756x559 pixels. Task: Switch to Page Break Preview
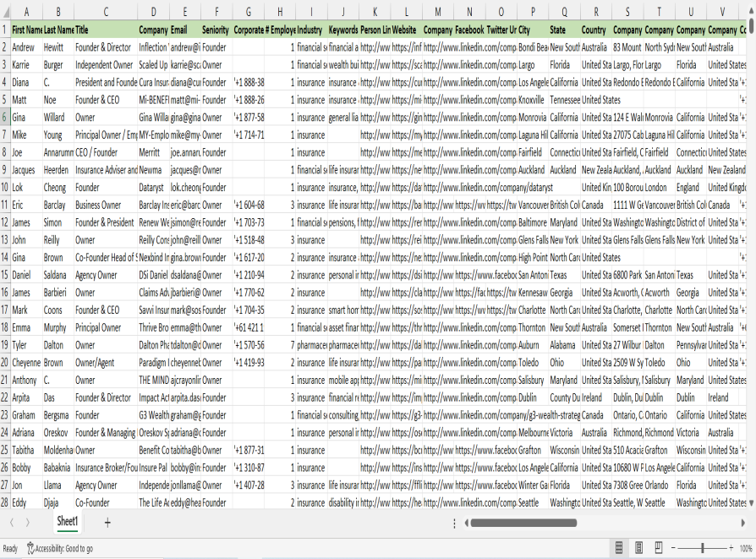point(658,547)
